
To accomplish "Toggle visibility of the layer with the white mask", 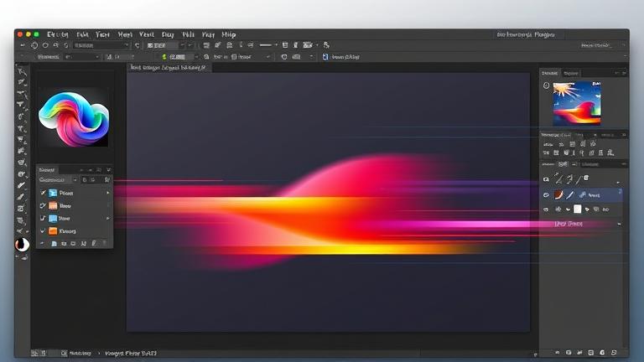I will 546,209.
